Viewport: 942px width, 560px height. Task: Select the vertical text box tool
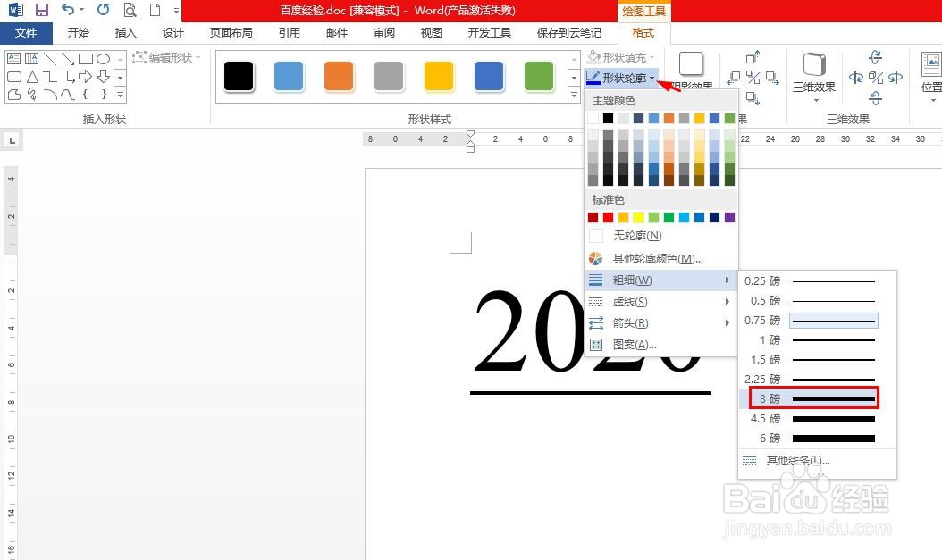click(31, 58)
